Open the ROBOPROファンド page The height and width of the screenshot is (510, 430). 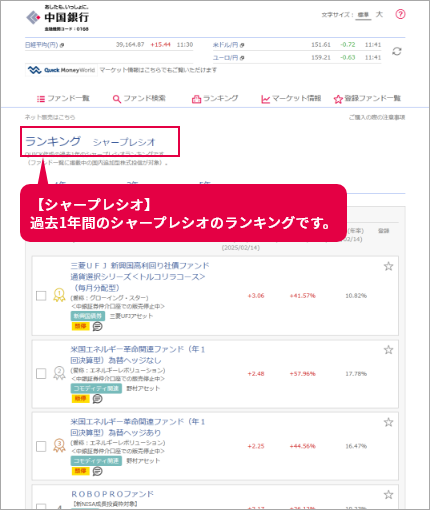pyautogui.click(x=112, y=494)
